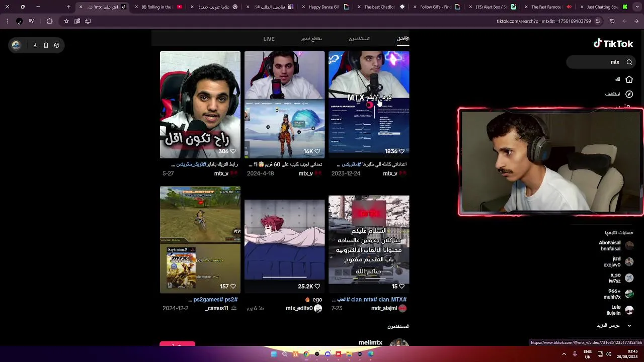Open followed account jUd exojvv0

tap(618, 262)
